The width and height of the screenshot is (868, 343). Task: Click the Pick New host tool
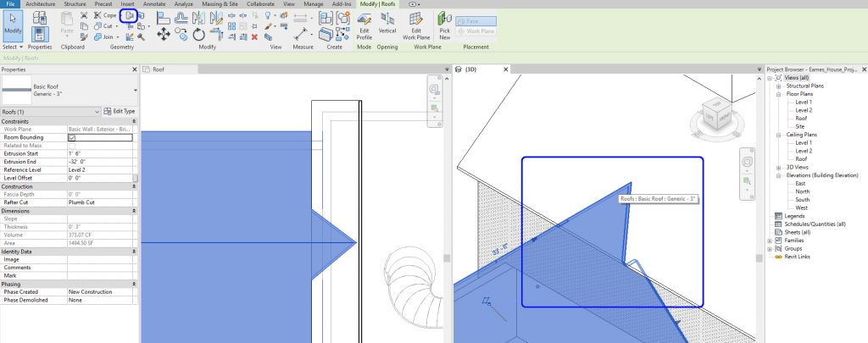point(444,26)
